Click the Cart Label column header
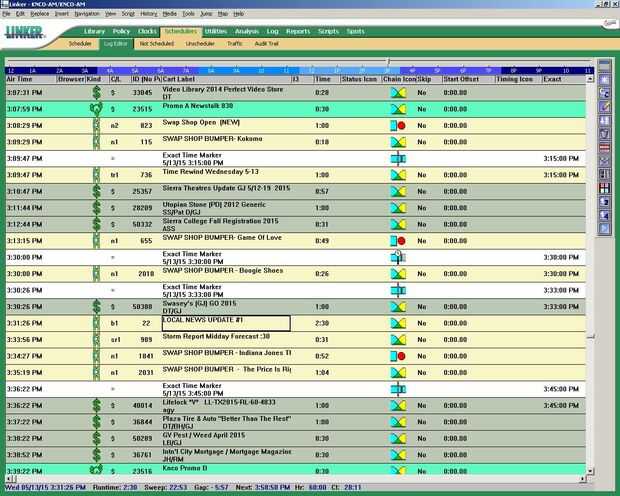 click(227, 80)
